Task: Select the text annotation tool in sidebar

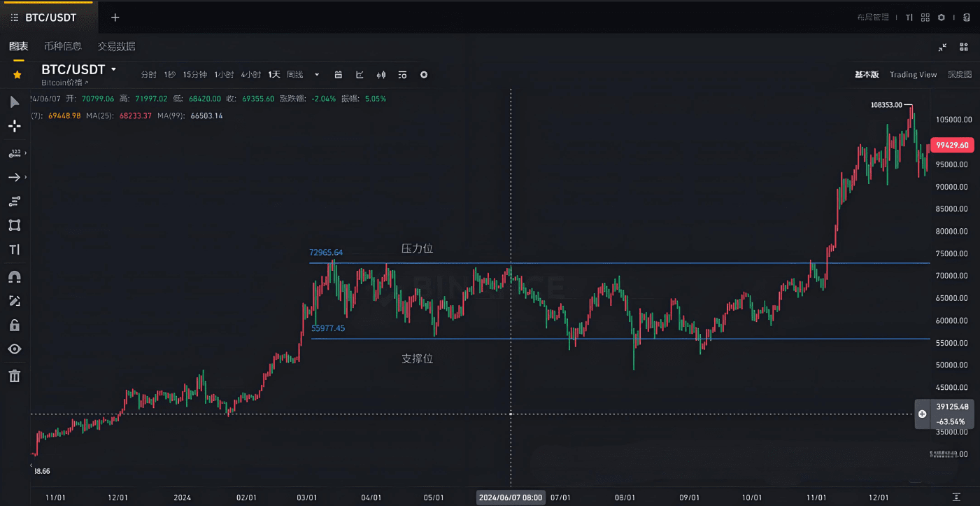Action: 14,250
